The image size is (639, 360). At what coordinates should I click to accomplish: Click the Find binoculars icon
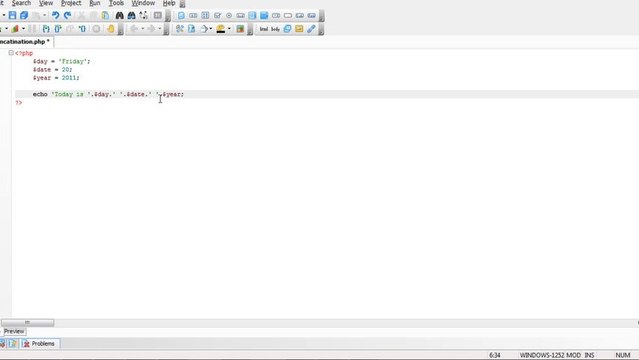point(119,15)
